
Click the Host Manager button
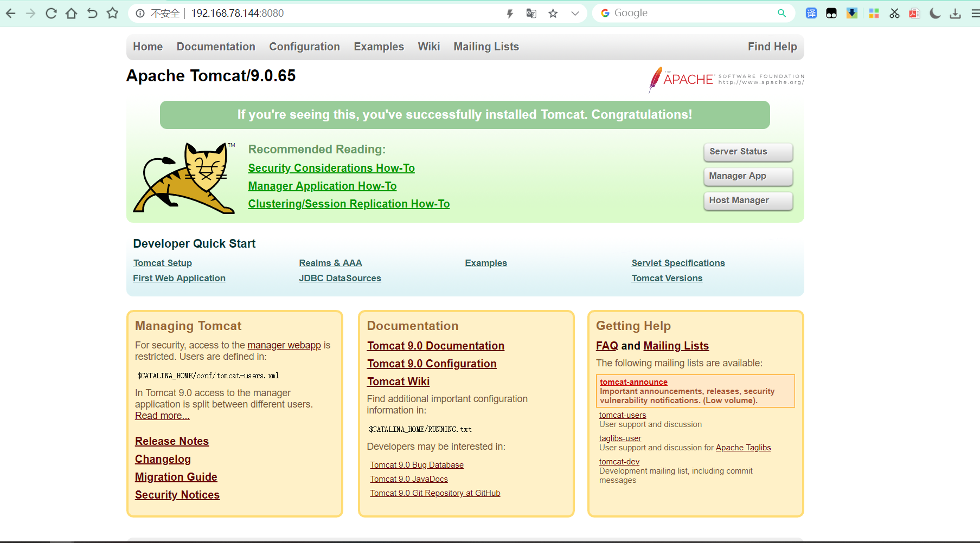coord(748,201)
